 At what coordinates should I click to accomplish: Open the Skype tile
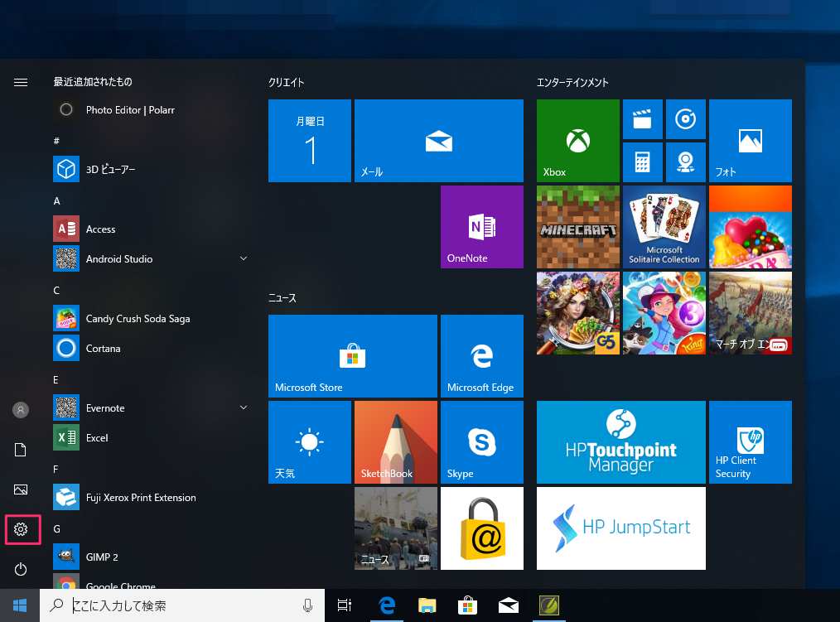click(x=481, y=441)
